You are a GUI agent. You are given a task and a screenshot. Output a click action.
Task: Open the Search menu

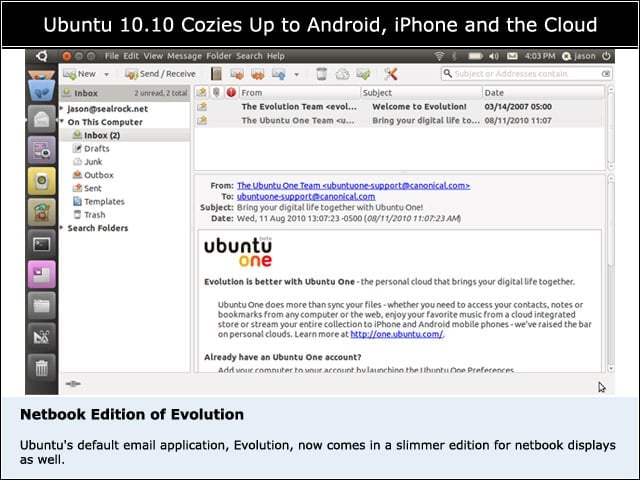pyautogui.click(x=249, y=56)
